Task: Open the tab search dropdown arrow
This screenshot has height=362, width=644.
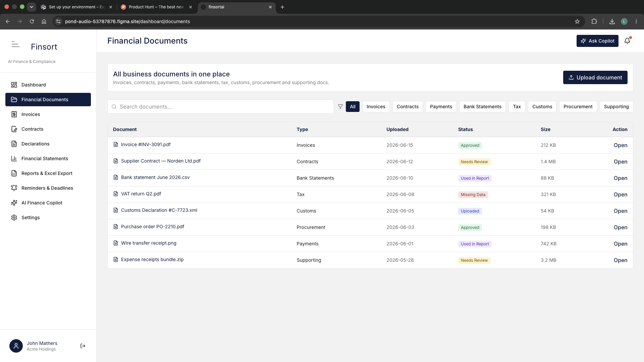Action: (32, 7)
